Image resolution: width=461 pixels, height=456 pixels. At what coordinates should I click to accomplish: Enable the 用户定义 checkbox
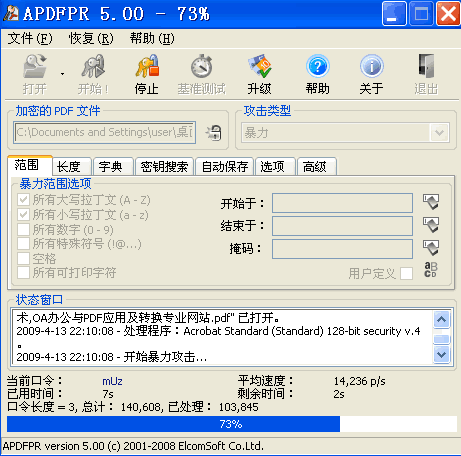click(x=406, y=274)
